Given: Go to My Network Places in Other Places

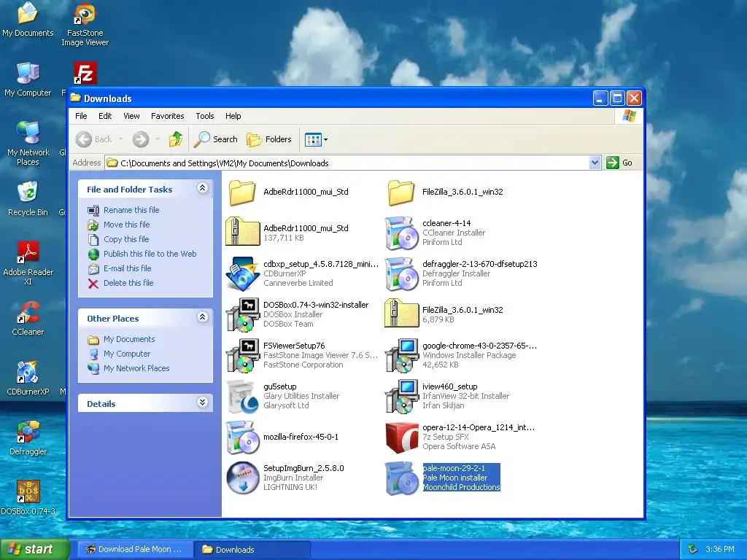Looking at the screenshot, I should pyautogui.click(x=136, y=368).
